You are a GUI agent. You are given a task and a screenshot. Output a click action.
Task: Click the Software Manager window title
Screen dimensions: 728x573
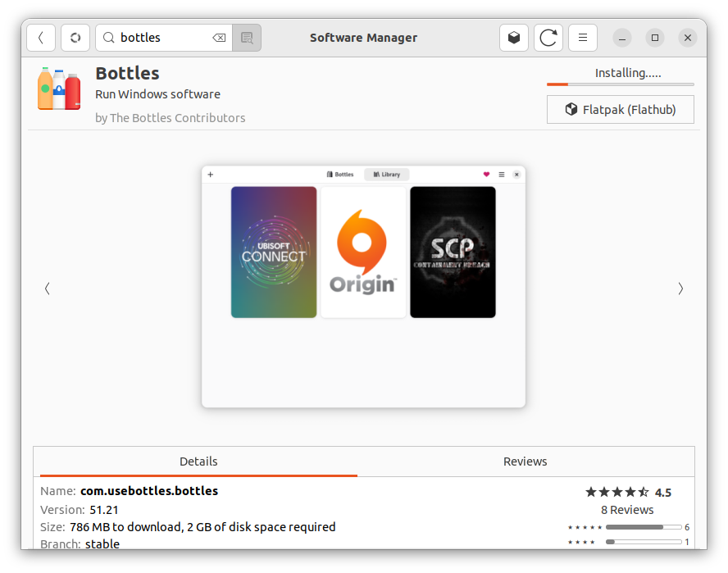click(x=363, y=38)
